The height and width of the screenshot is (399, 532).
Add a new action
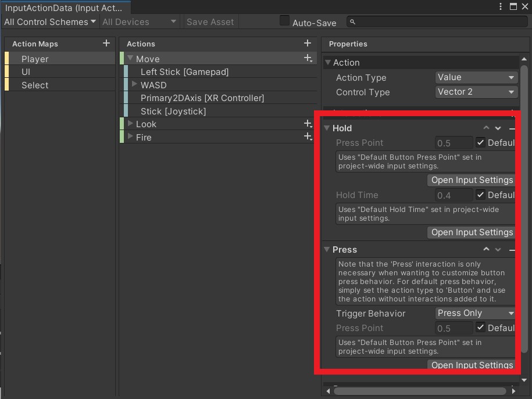(308, 44)
